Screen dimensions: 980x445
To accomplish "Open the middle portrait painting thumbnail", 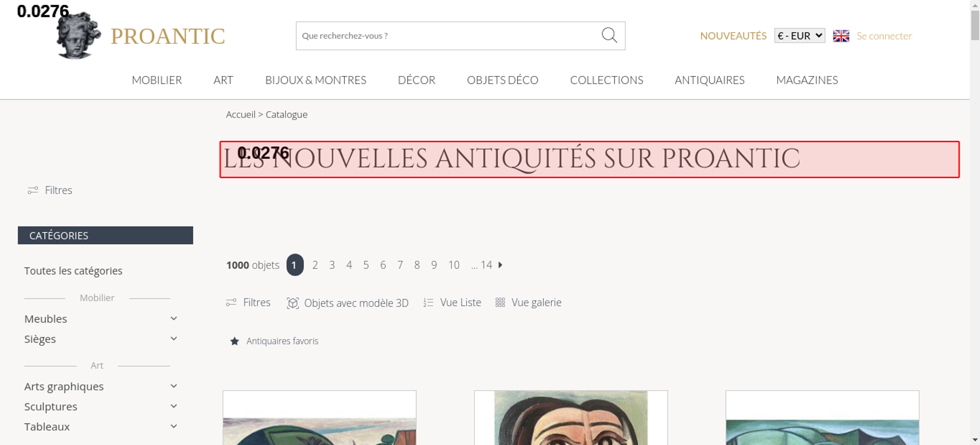I will pos(571,418).
